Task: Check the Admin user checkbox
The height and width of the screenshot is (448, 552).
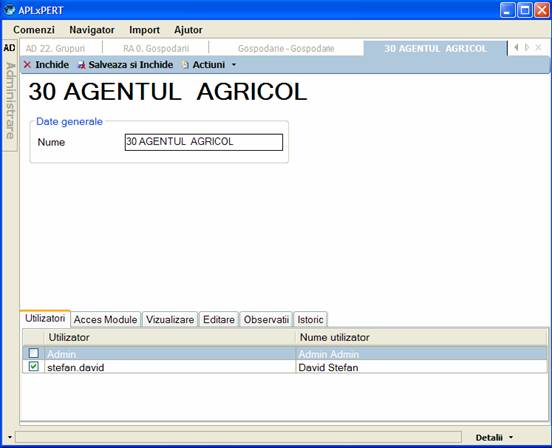Action: [x=34, y=353]
